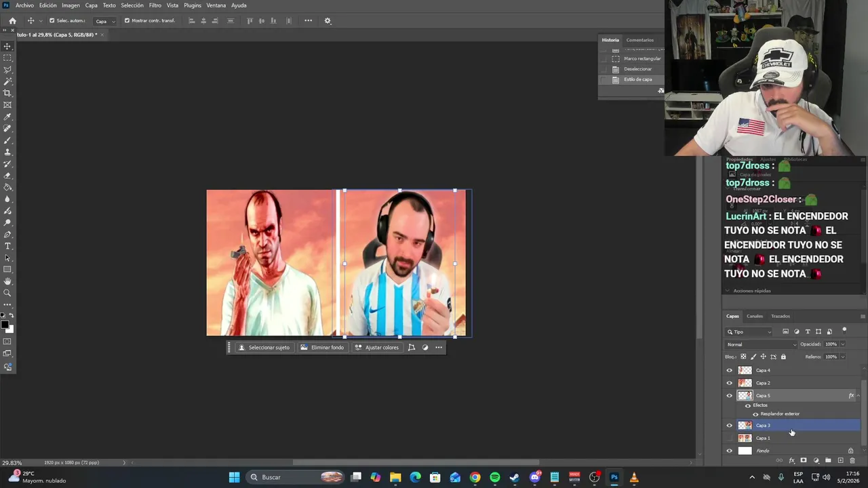This screenshot has height=488, width=868.
Task: Click Ajustar colores button
Action: (377, 348)
